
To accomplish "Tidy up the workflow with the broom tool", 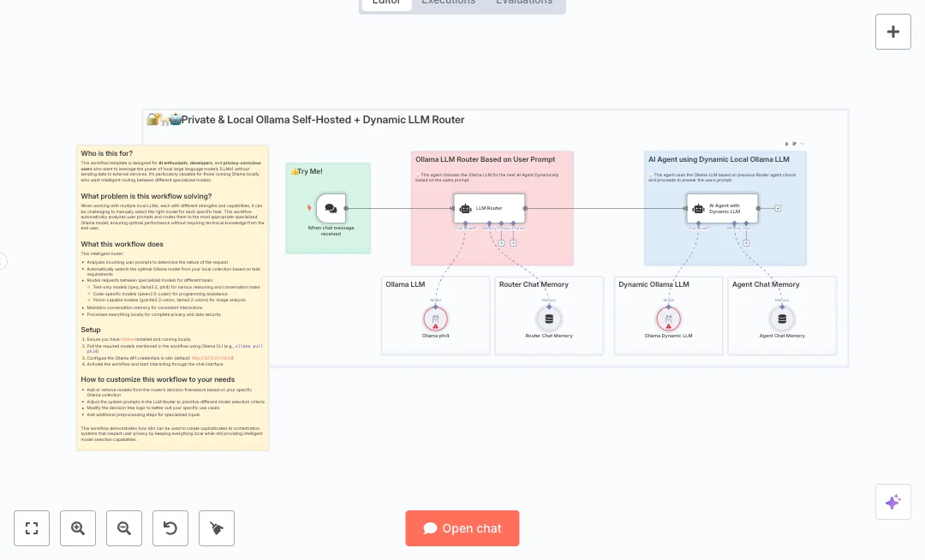I will [217, 528].
